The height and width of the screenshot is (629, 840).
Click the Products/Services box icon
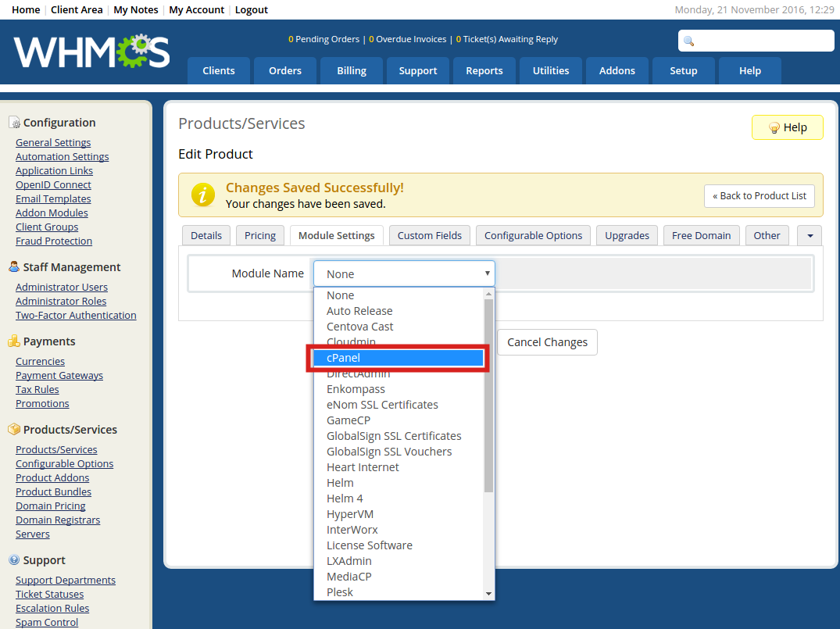[x=14, y=430]
